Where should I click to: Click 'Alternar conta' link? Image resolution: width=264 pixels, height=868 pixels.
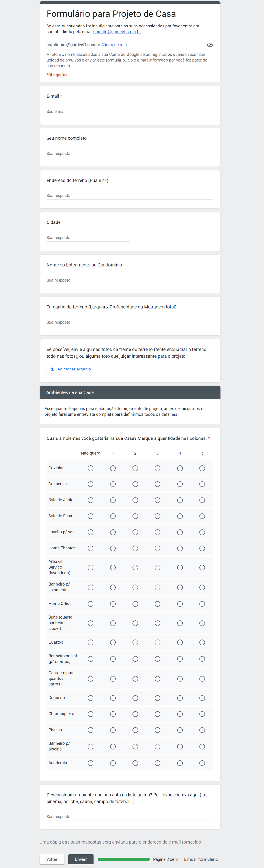coord(114,45)
